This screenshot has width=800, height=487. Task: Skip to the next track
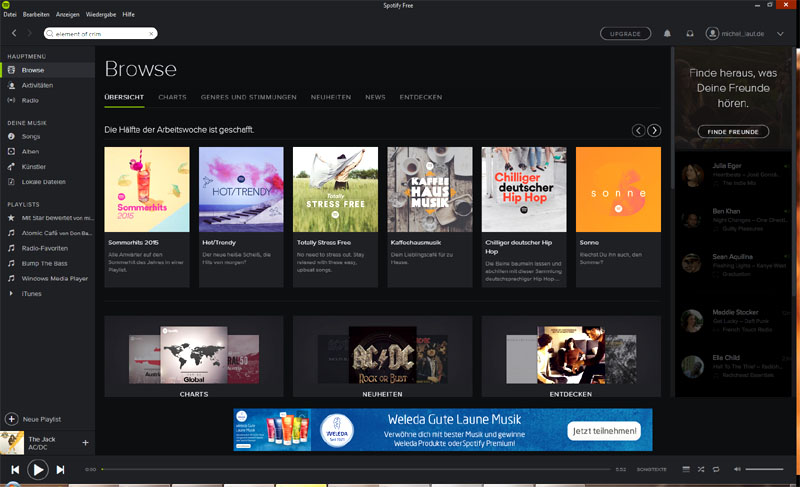(60, 470)
